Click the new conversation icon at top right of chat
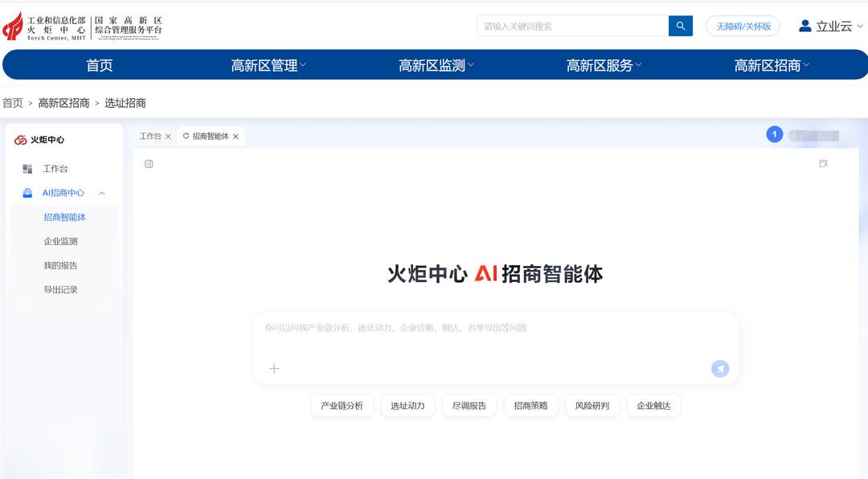 pos(823,163)
